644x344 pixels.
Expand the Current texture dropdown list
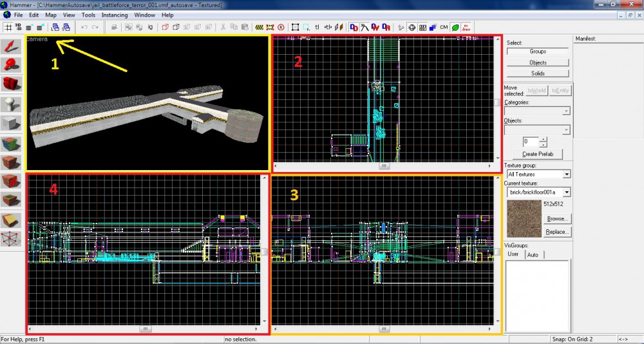point(566,193)
